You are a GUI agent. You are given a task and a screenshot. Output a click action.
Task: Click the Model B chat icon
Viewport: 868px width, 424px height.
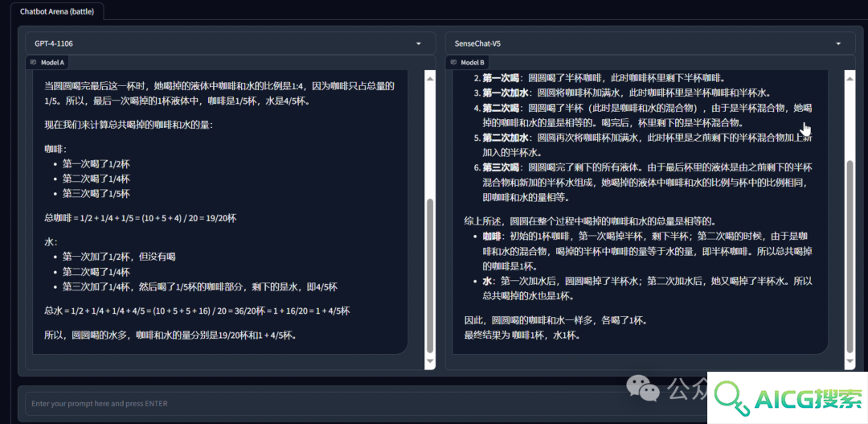454,63
